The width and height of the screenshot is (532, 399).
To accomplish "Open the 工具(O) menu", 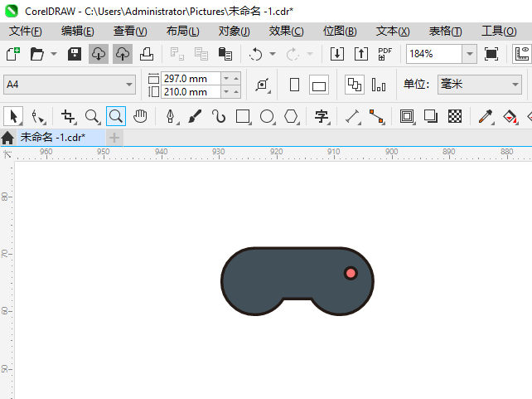I will [x=499, y=32].
